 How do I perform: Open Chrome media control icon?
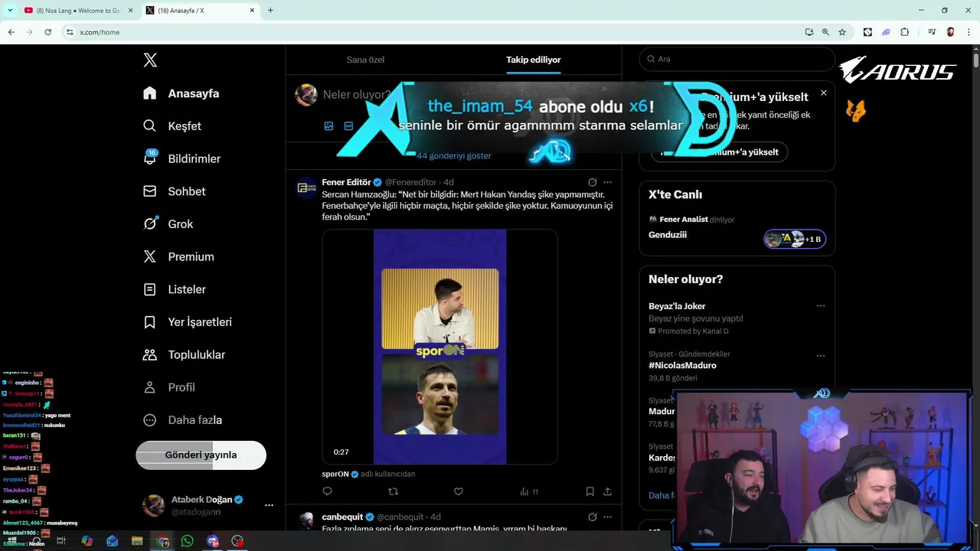(932, 32)
